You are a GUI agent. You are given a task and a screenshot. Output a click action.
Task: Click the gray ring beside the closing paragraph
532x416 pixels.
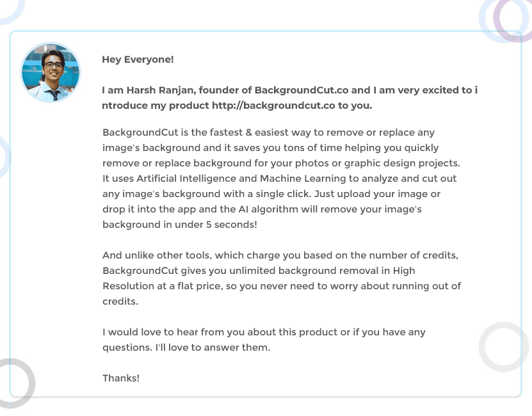click(x=504, y=346)
